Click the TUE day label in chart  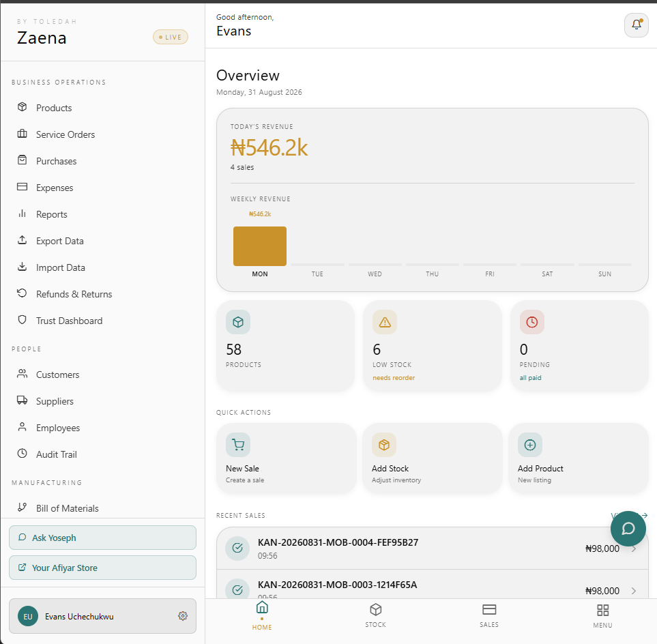click(x=317, y=274)
